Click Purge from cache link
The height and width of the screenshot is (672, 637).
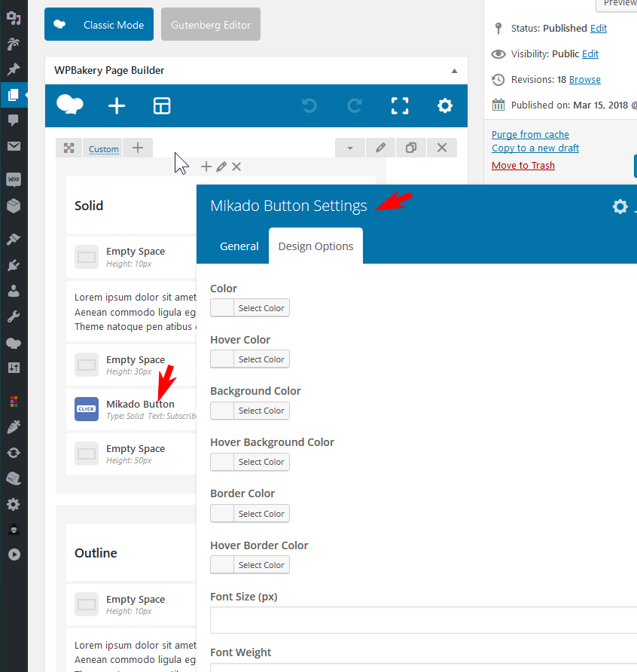(530, 135)
